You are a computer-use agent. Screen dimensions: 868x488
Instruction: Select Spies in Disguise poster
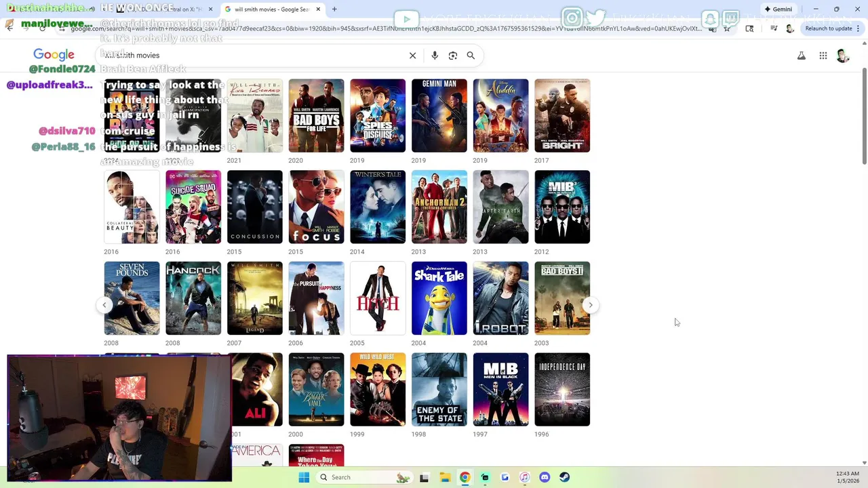pos(378,116)
